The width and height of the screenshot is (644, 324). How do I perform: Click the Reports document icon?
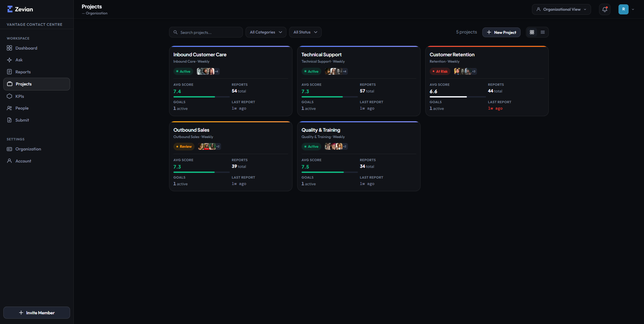9,72
